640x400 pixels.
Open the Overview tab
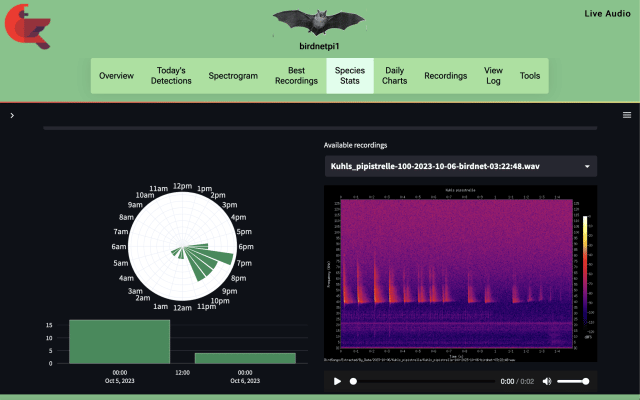(116, 76)
